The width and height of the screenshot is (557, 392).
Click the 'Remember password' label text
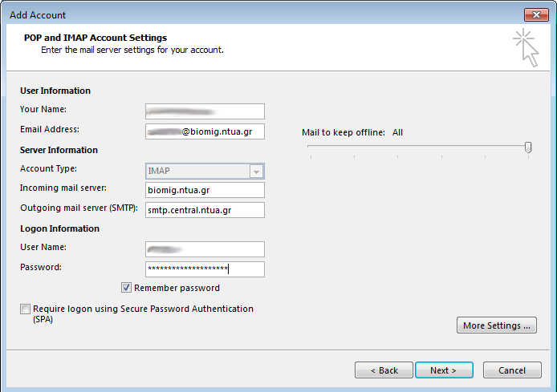[177, 288]
